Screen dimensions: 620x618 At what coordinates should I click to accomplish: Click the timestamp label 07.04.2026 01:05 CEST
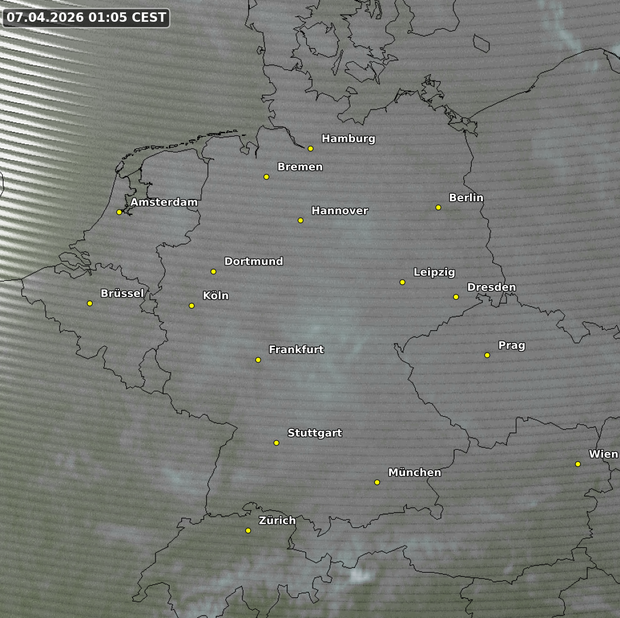pyautogui.click(x=86, y=18)
